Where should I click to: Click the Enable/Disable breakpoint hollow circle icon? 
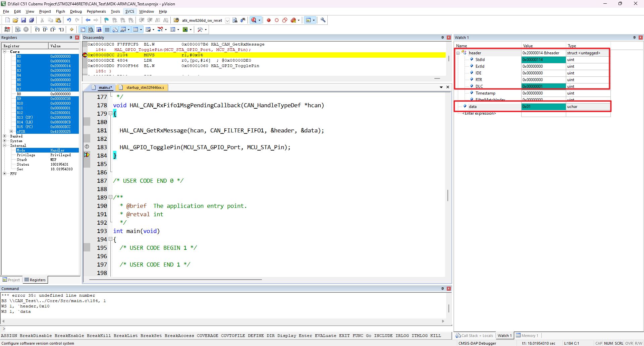277,20
